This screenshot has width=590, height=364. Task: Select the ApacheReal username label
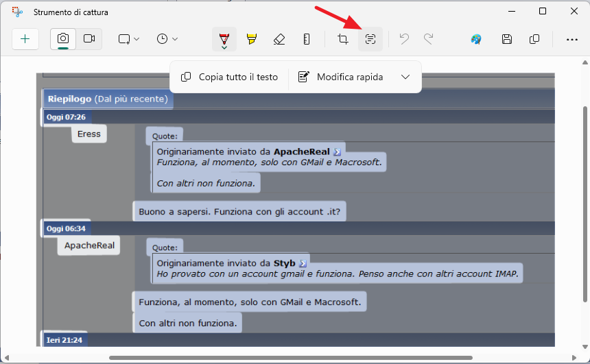(89, 245)
